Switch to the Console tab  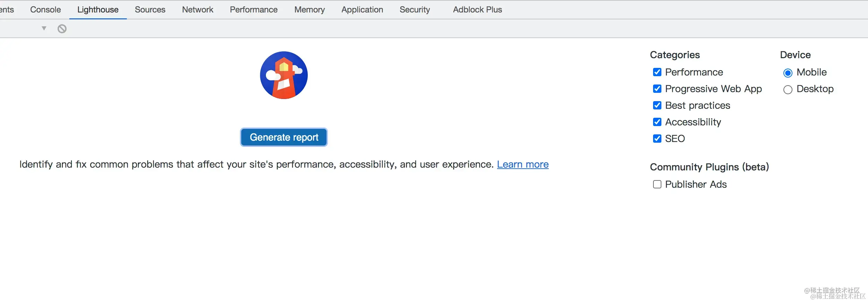(x=45, y=10)
